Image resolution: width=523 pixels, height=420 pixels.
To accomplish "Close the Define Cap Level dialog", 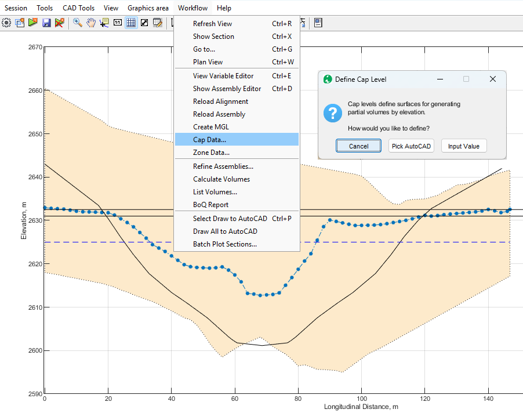I will click(x=493, y=79).
